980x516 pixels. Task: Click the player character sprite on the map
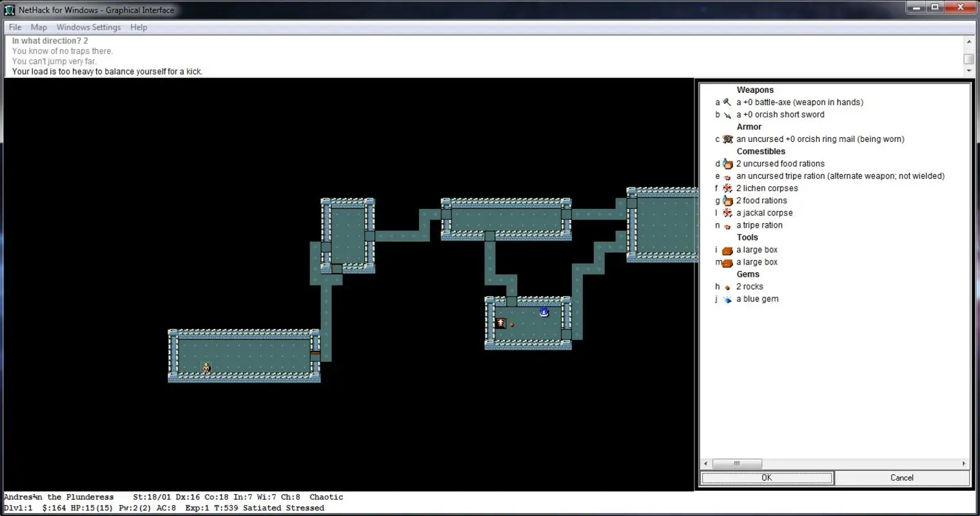206,367
